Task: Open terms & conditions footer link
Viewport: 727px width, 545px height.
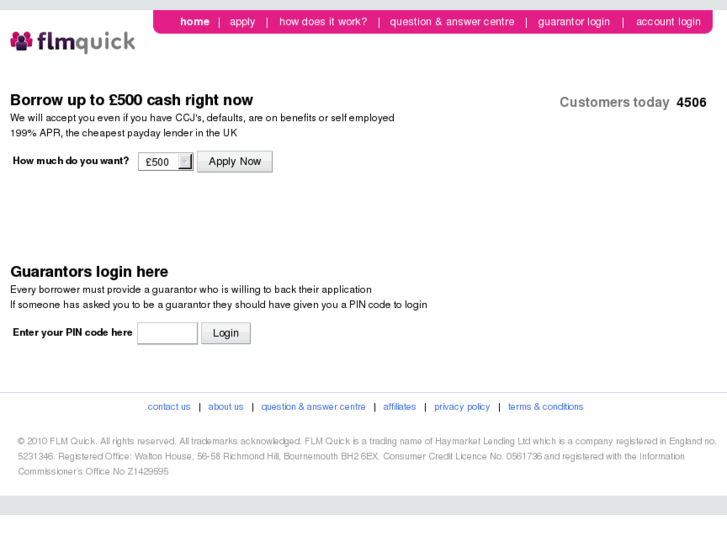Action: point(546,407)
